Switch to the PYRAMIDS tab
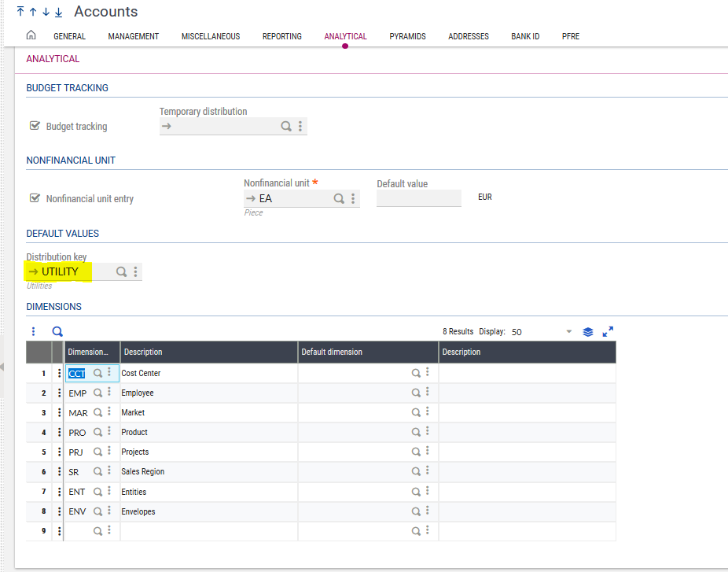 (407, 36)
